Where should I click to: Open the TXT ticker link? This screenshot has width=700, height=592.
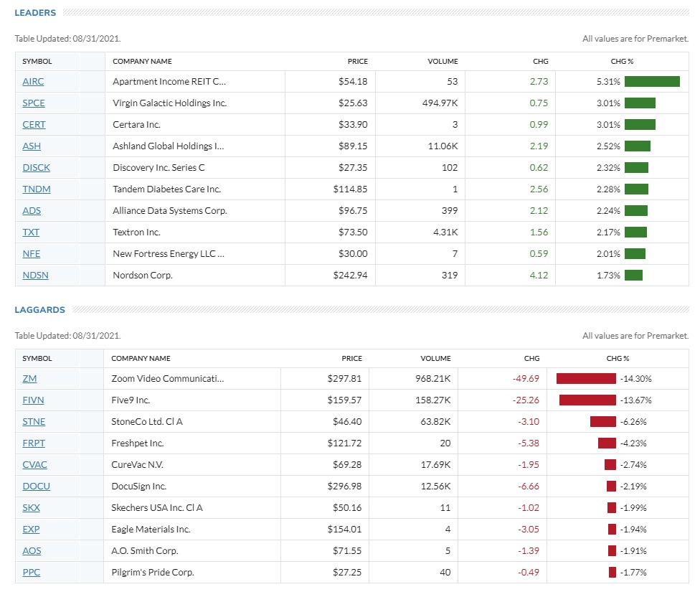point(31,232)
